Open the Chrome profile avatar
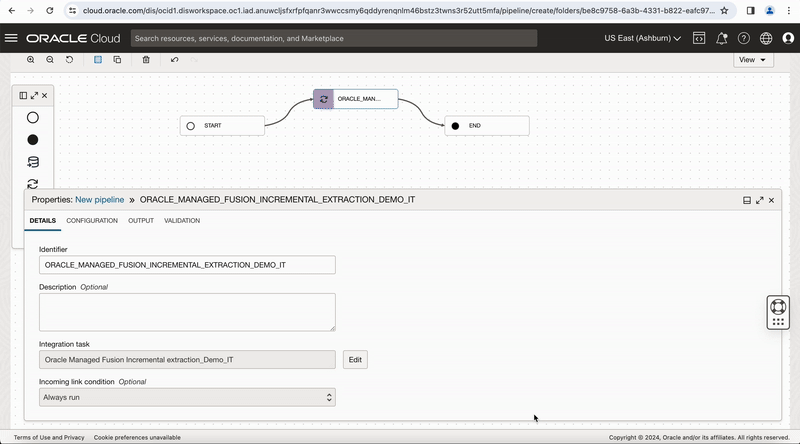The width and height of the screenshot is (800, 444). pos(770,10)
